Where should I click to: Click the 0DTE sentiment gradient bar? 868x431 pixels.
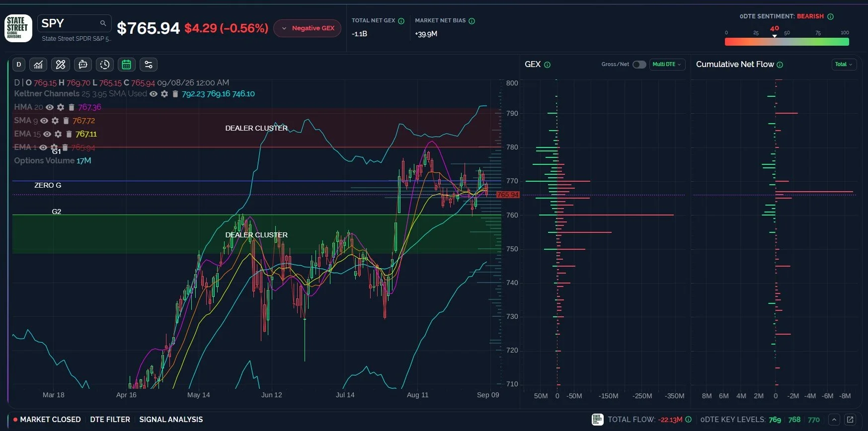(x=787, y=42)
